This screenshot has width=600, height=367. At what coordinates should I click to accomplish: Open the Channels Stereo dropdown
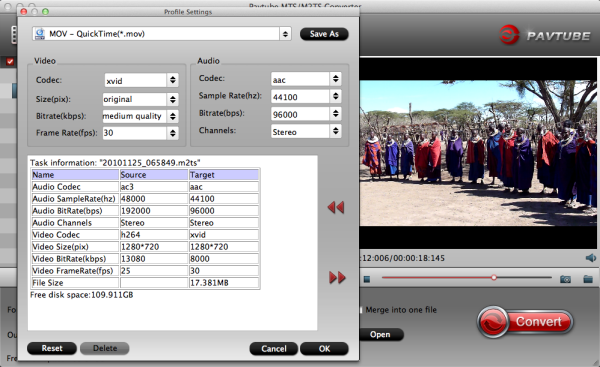coord(335,131)
